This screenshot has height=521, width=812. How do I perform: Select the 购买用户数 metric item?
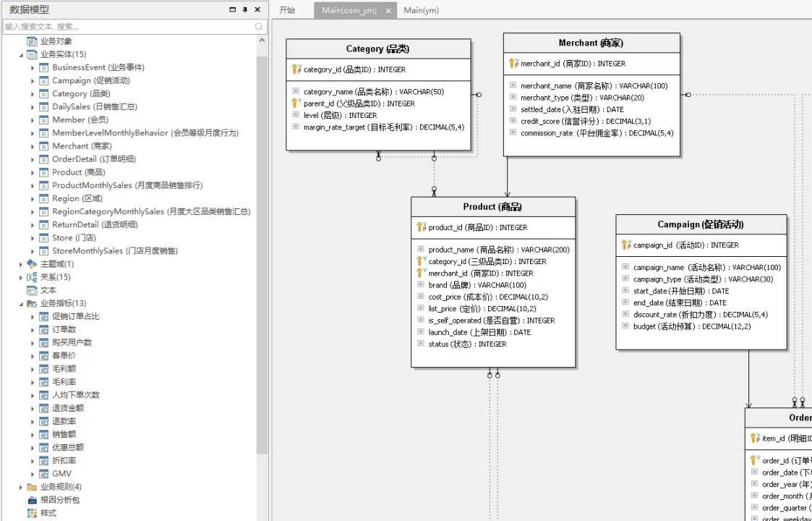72,343
